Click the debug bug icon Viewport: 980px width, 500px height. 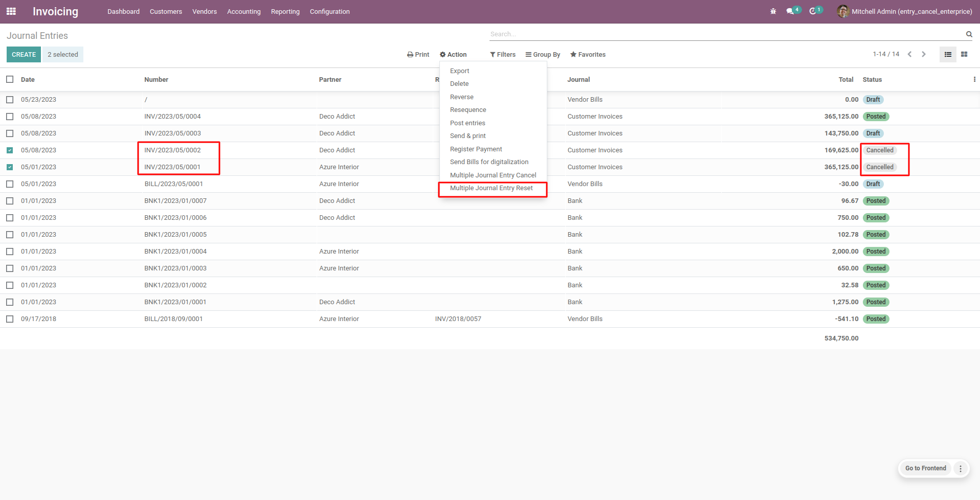[x=773, y=11]
